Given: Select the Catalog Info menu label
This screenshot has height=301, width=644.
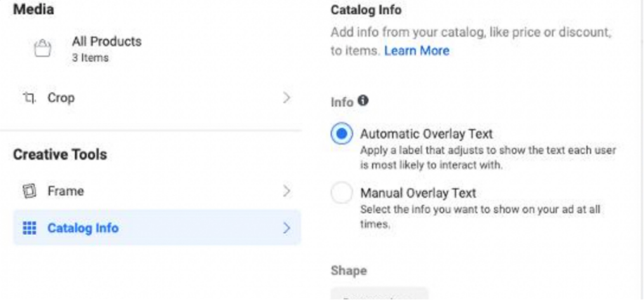Looking at the screenshot, I should tap(83, 228).
